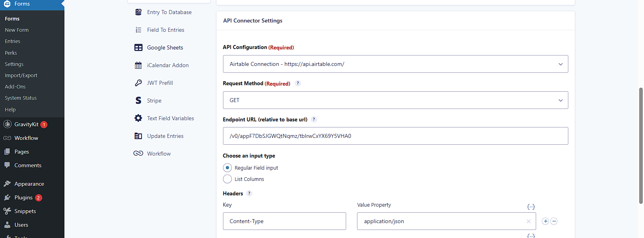Viewport: 644px width, 238px height.
Task: Click the Endpoint URL input field
Action: (395, 136)
